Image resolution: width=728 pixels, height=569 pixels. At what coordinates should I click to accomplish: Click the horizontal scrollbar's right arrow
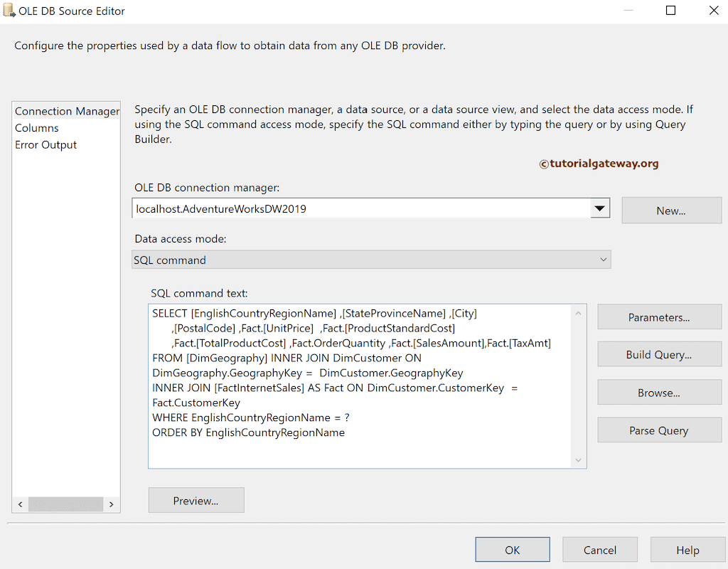click(x=112, y=504)
